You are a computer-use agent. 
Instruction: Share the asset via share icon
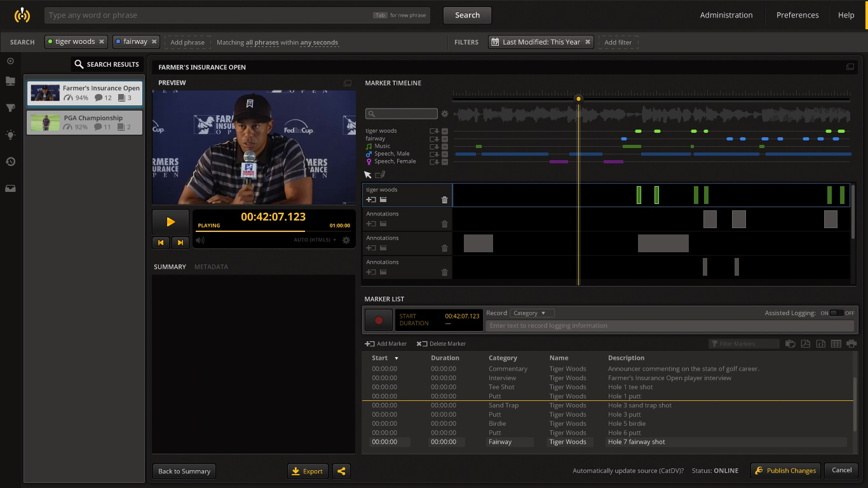pyautogui.click(x=341, y=471)
